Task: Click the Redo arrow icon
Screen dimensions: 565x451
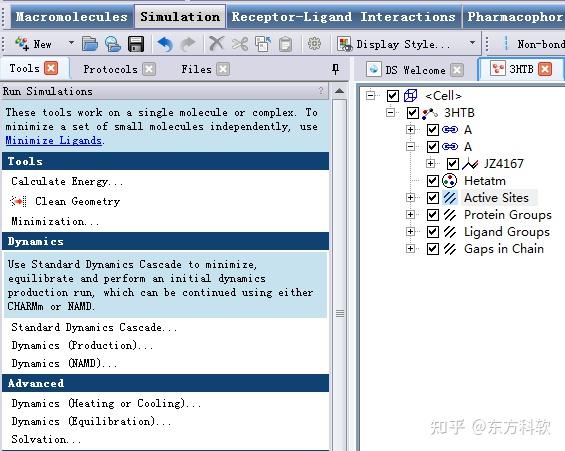Action: [188, 44]
